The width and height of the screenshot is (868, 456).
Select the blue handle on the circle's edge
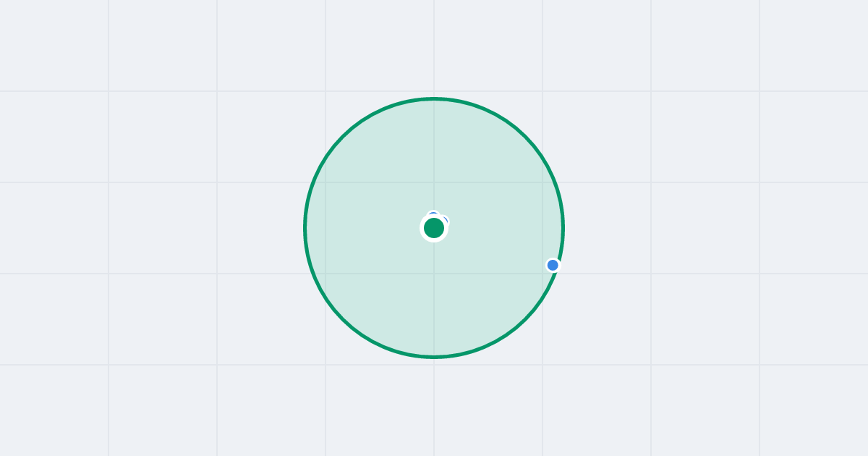point(553,265)
